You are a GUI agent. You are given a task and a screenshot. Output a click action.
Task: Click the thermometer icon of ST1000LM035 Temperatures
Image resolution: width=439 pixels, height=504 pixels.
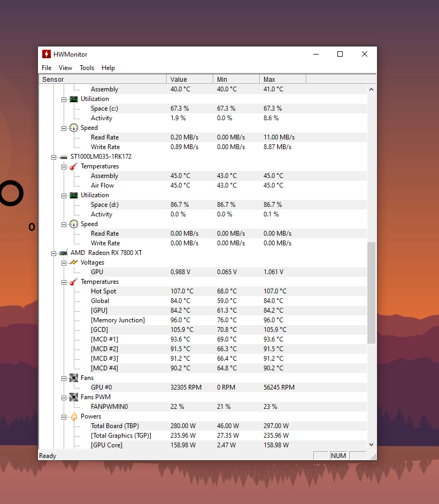74,166
